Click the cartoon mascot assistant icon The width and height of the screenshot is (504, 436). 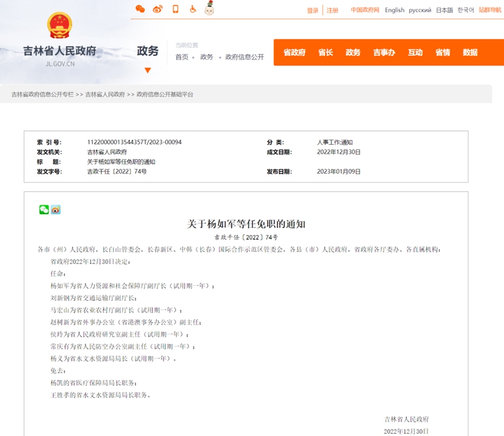click(x=209, y=8)
